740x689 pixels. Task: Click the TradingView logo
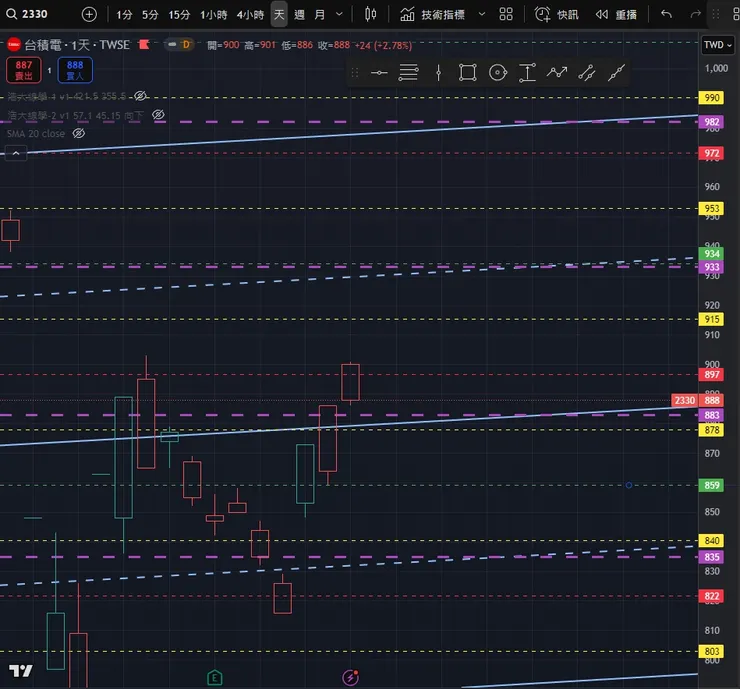point(21,671)
